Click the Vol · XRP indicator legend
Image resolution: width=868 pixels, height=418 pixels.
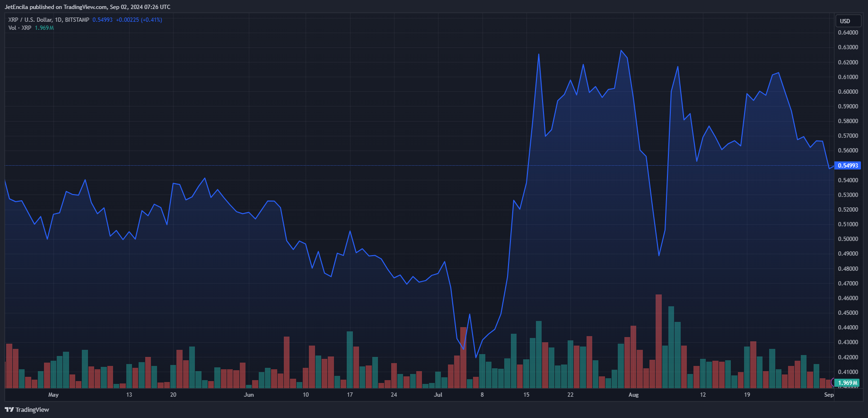[x=20, y=28]
